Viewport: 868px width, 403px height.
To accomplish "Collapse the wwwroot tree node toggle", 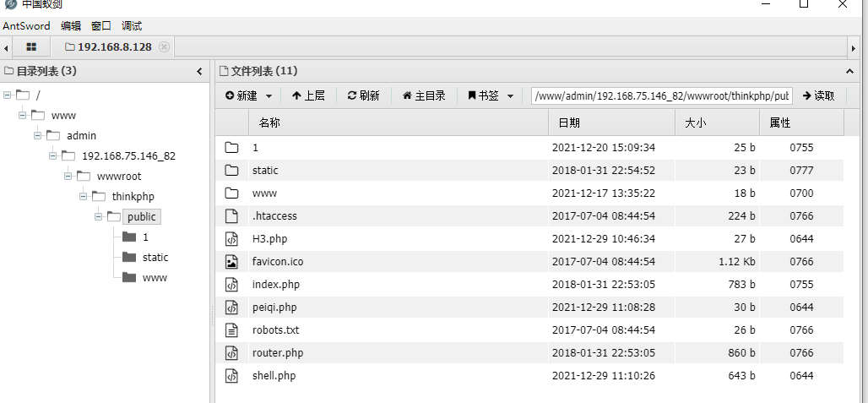I will (x=68, y=176).
